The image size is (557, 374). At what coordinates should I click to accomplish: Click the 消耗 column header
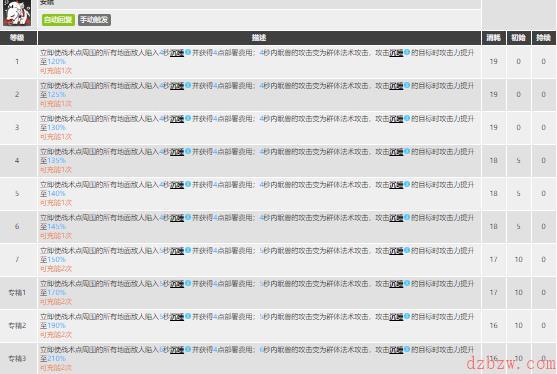(x=493, y=38)
